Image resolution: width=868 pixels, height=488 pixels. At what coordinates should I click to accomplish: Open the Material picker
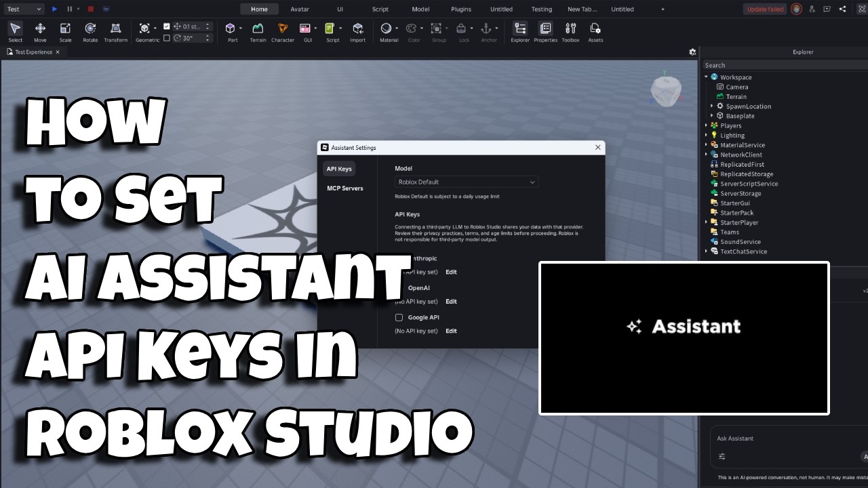coord(386,28)
